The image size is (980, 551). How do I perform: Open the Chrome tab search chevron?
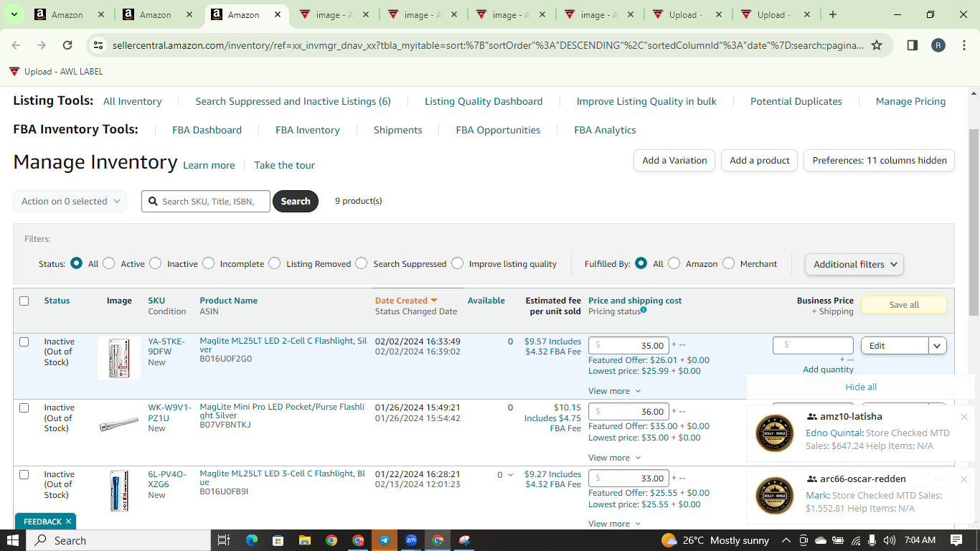coord(14,14)
